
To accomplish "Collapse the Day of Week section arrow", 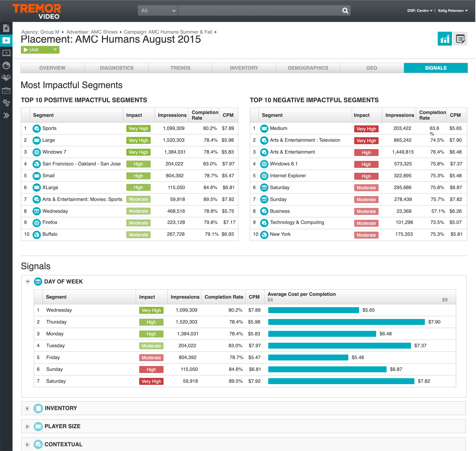I will coord(28,282).
